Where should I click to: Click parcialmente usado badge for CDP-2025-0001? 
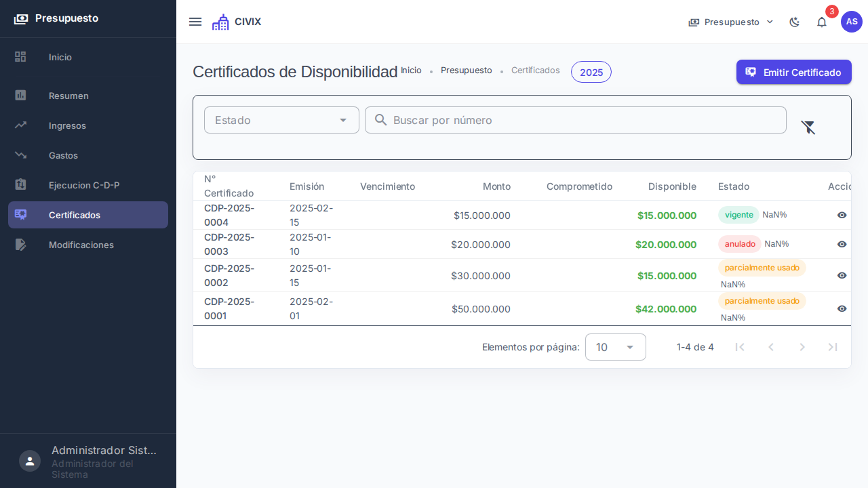point(762,301)
